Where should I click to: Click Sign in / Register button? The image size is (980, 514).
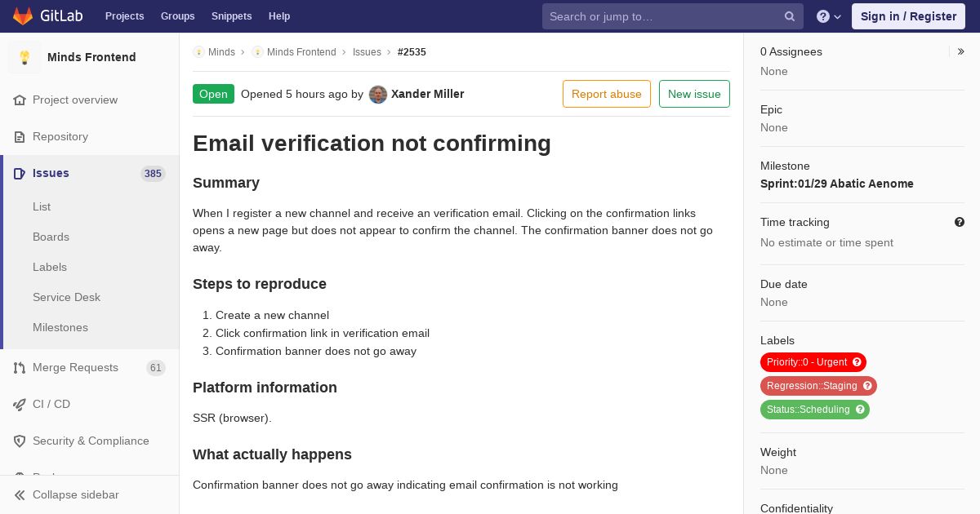click(x=908, y=16)
